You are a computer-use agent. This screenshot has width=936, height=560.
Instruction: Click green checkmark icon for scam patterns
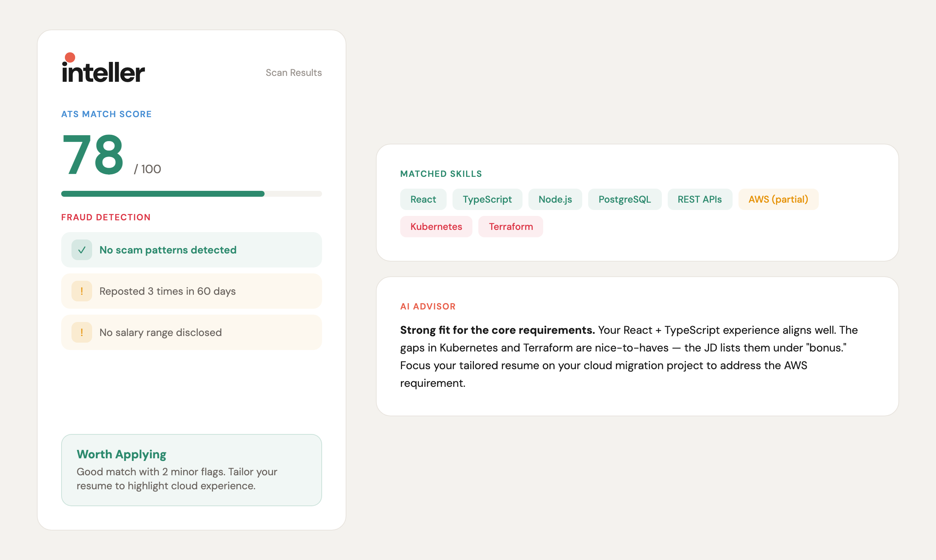click(x=81, y=250)
